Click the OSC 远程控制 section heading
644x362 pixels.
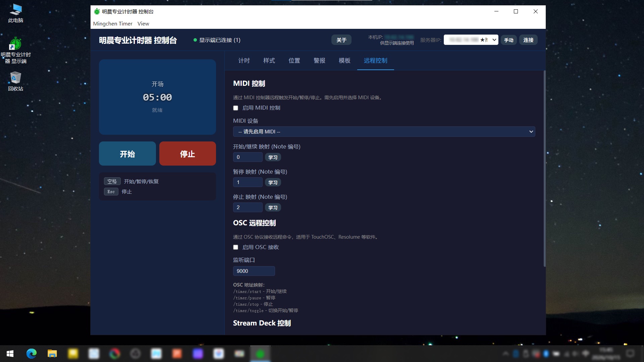click(x=255, y=223)
